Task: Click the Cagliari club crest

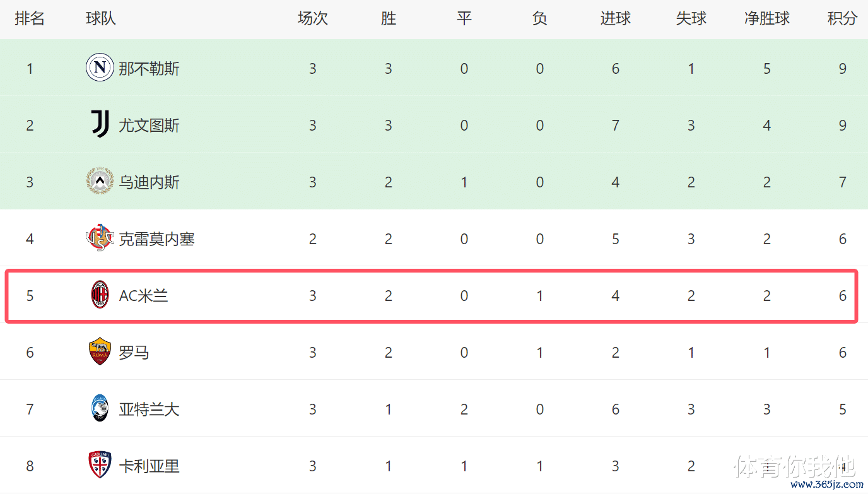Action: pos(100,466)
